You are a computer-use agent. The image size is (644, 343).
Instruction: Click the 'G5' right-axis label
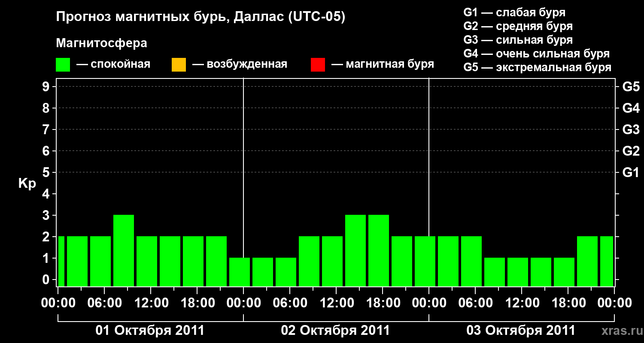pos(631,87)
